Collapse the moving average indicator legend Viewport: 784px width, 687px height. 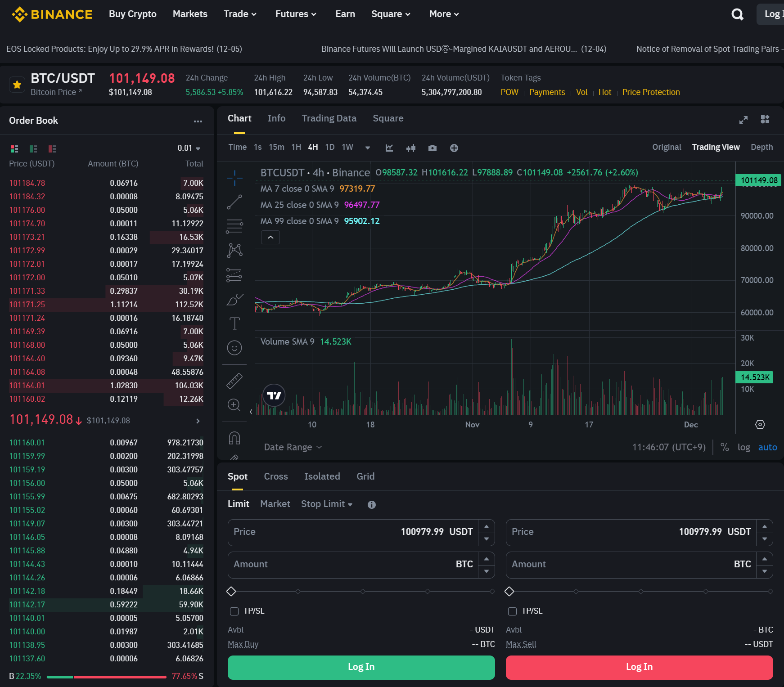pos(270,237)
